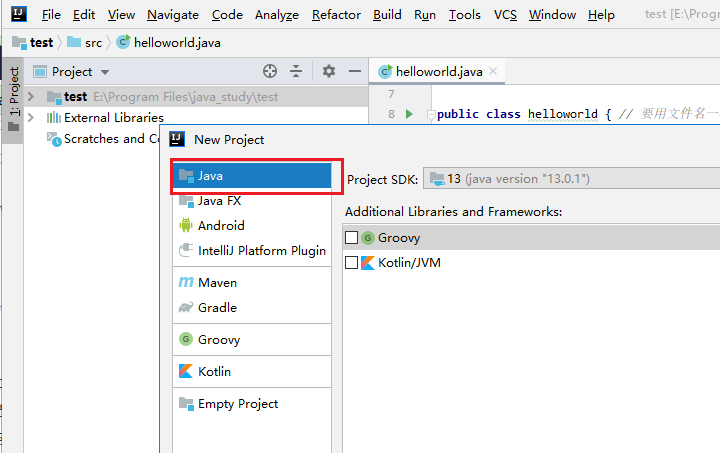
Task: Open the Run menu
Action: pos(425,15)
